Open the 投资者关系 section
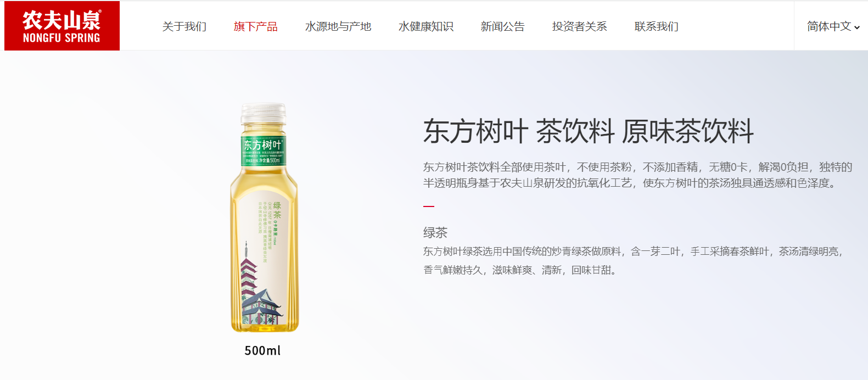The height and width of the screenshot is (380, 868). 580,26
